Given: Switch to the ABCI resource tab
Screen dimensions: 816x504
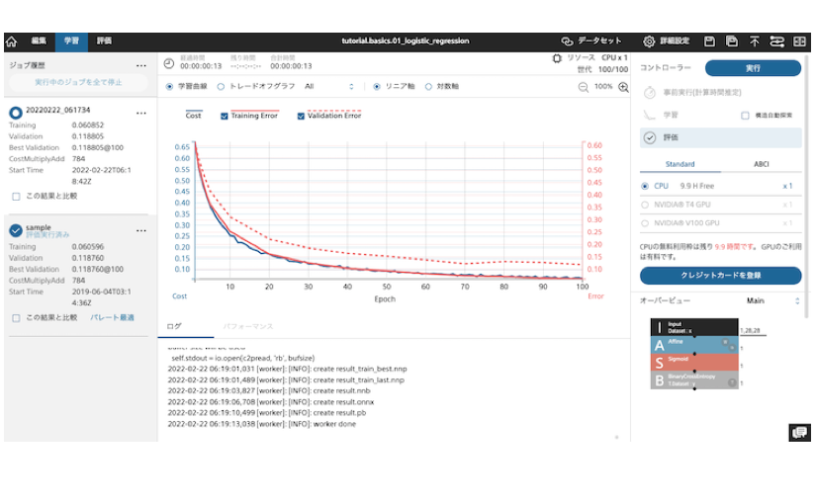Looking at the screenshot, I should [761, 164].
